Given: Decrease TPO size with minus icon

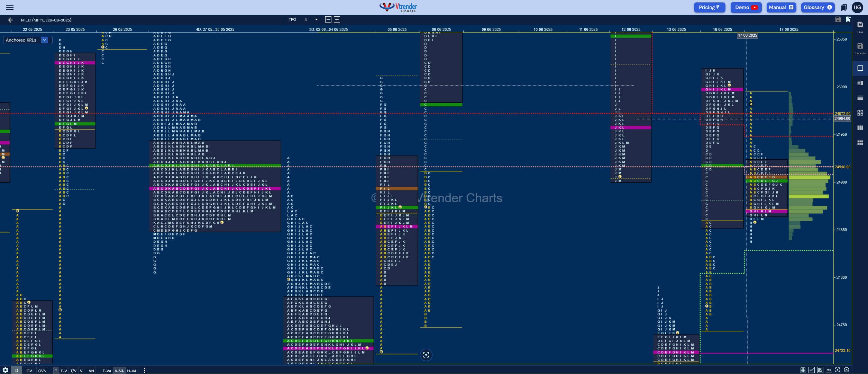Looking at the screenshot, I should (328, 19).
